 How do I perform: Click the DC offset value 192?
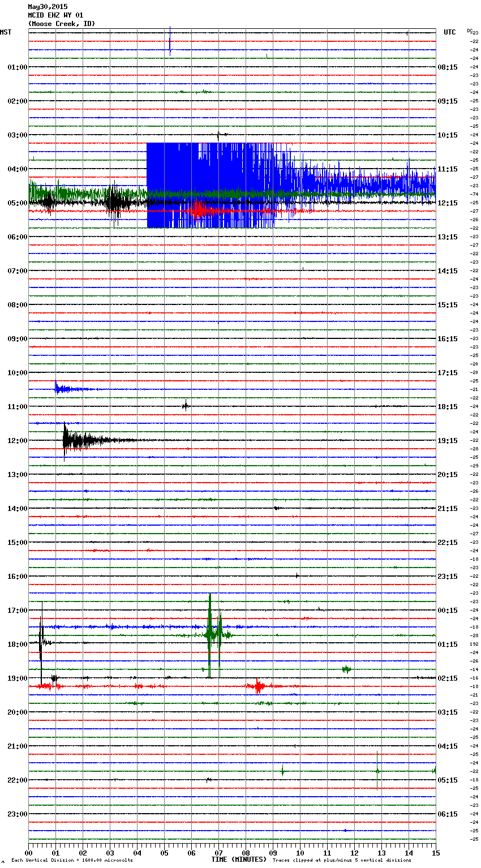(474, 644)
